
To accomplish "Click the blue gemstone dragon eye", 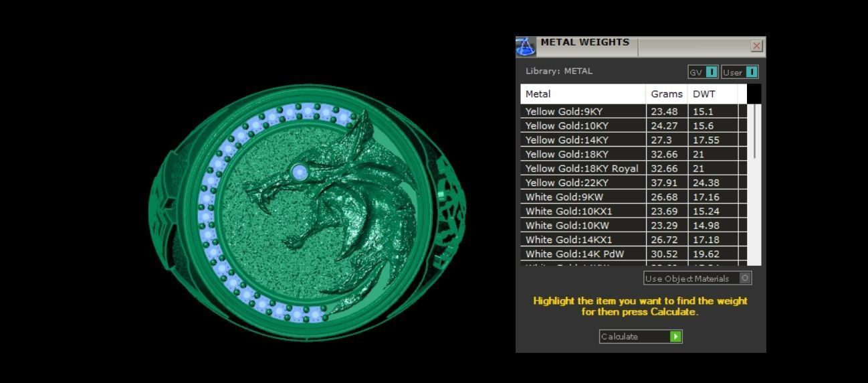I will (300, 172).
